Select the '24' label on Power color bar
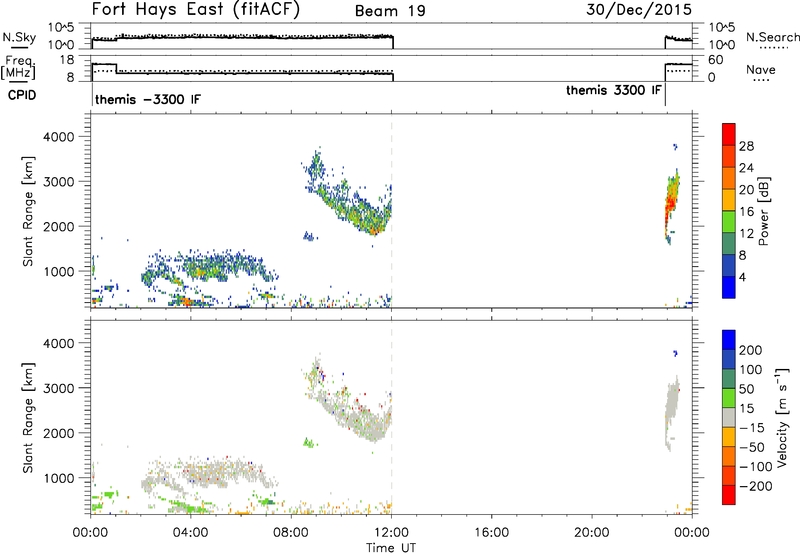This screenshot has height=554, width=800. point(746,168)
